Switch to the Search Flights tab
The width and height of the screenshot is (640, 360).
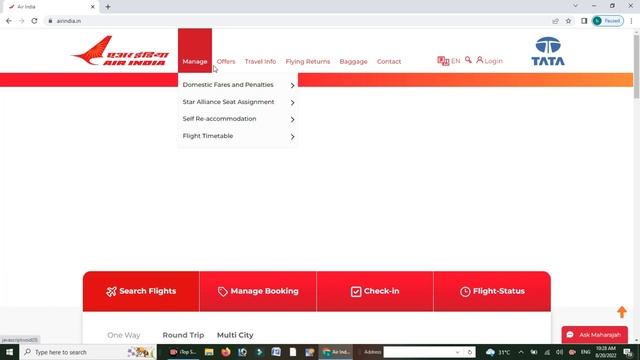click(141, 291)
